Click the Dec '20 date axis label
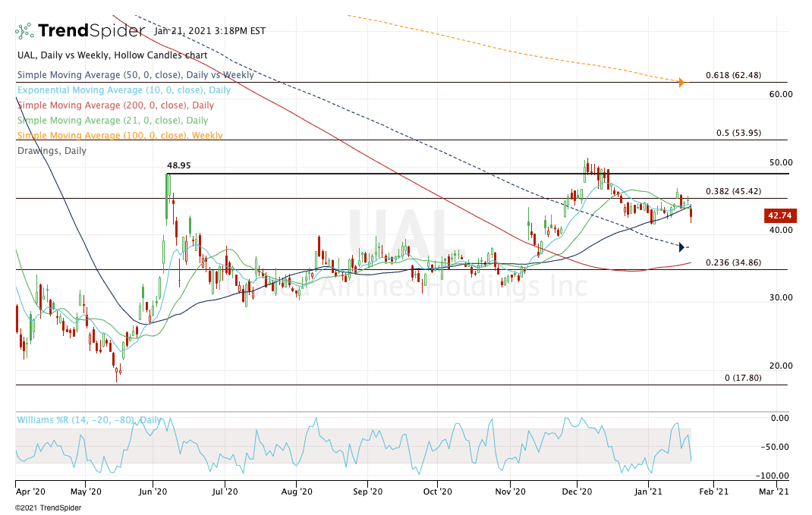This screenshot has width=812, height=515. (x=577, y=491)
